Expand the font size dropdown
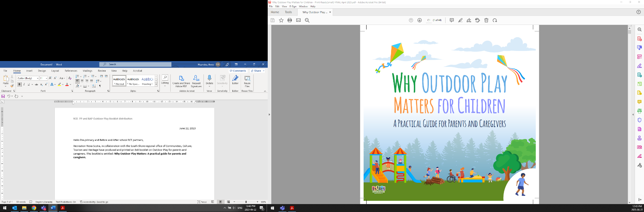Screen dimensions: 644x212 coord(46,78)
